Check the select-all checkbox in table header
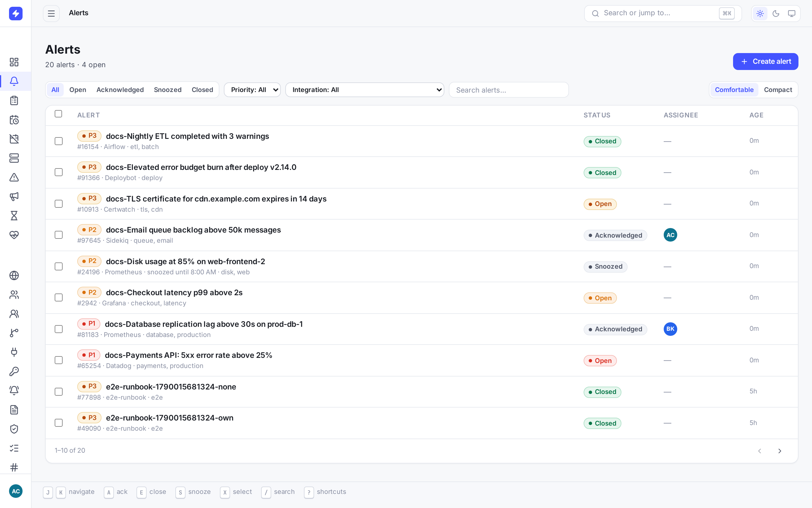Screen dimensions: 812x508 tap(58, 114)
